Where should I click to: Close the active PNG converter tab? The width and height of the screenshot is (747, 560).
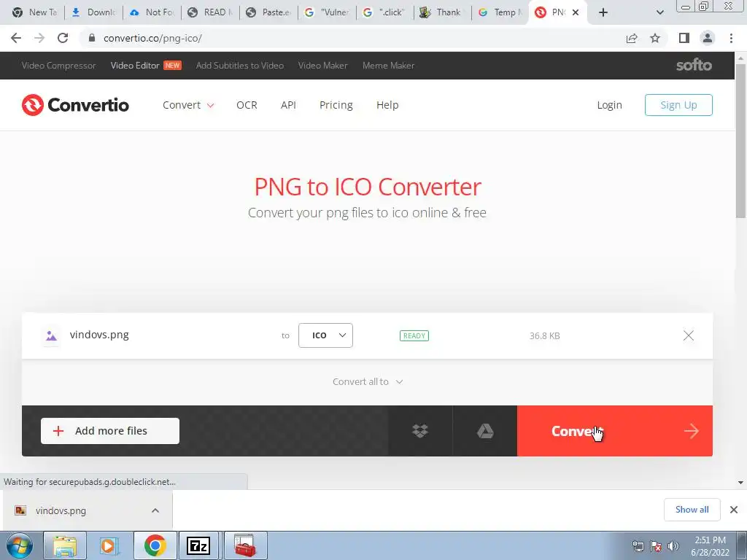pyautogui.click(x=576, y=12)
